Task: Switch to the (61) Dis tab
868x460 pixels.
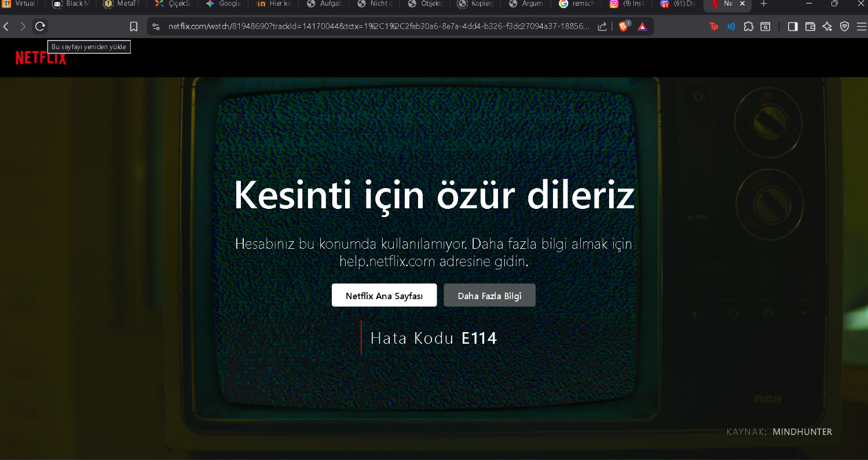Action: (x=679, y=4)
